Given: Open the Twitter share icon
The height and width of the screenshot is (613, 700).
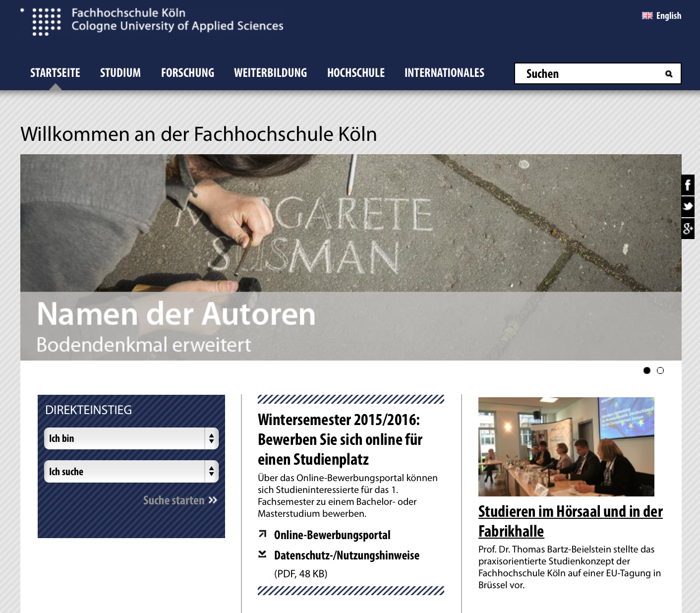Looking at the screenshot, I should 688,207.
